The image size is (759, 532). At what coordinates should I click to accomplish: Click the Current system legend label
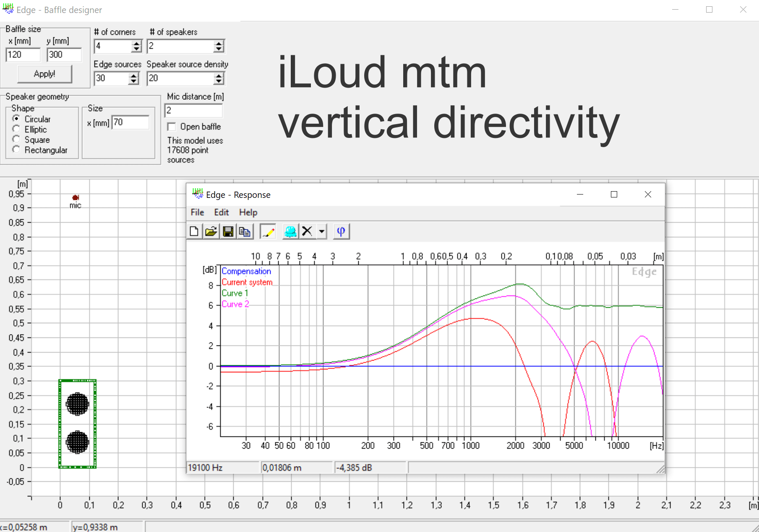pos(247,282)
